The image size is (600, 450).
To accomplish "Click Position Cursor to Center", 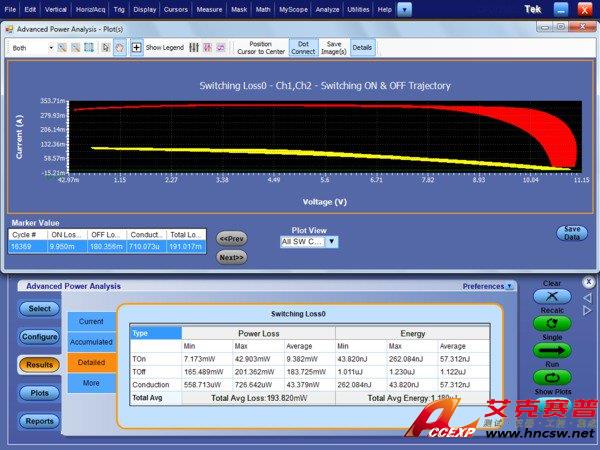I will 260,47.
